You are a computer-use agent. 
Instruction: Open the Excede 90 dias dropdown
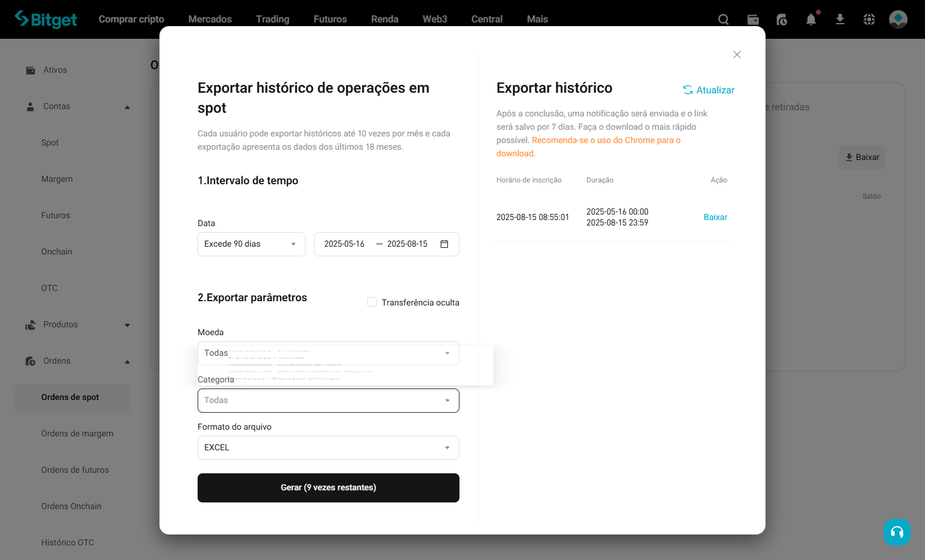click(x=252, y=244)
